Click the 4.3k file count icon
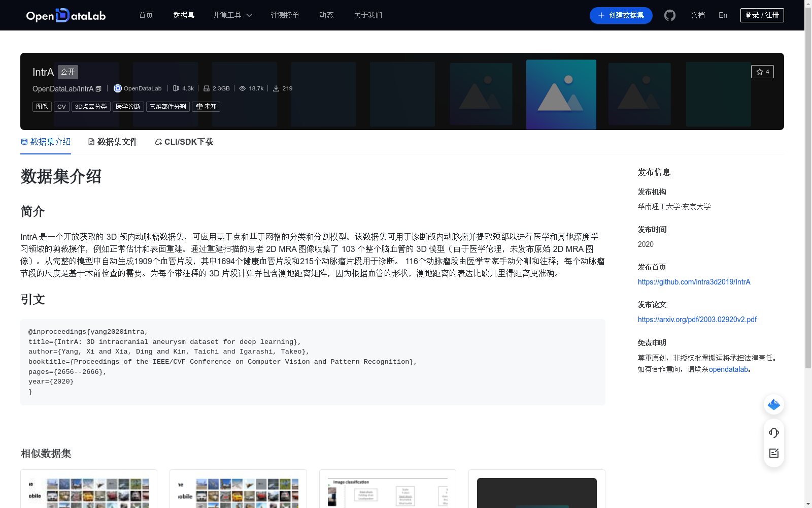This screenshot has height=508, width=812. tap(176, 88)
